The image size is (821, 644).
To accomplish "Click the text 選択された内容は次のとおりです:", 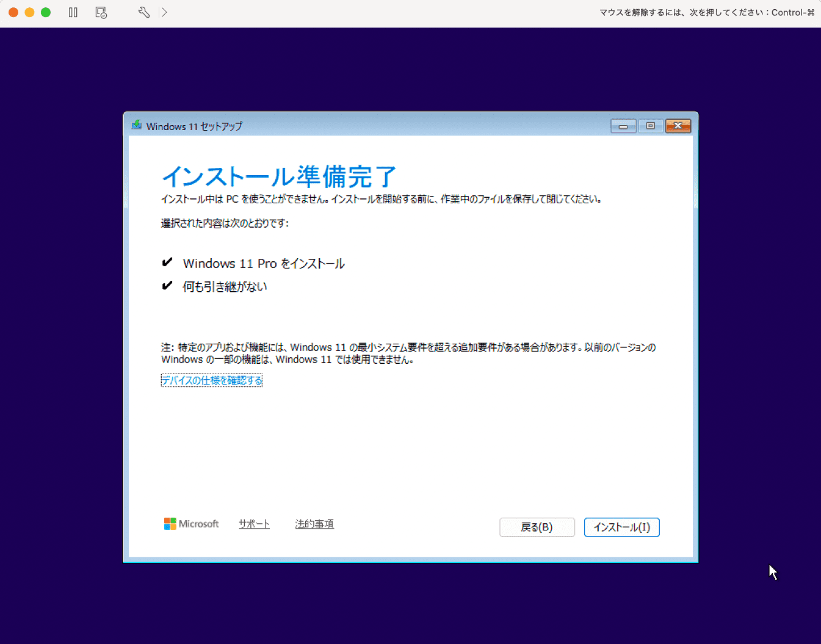I will click(225, 223).
